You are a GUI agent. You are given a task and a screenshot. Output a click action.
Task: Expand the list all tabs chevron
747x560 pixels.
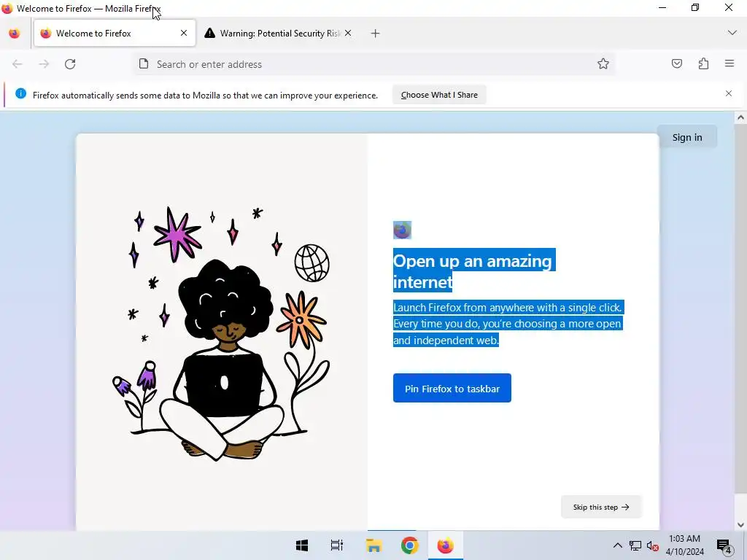click(x=732, y=33)
